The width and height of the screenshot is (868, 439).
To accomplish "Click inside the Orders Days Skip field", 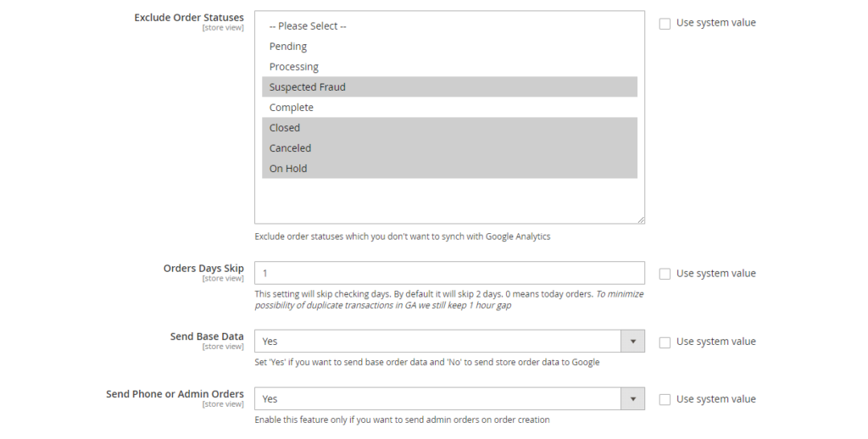I will (449, 273).
